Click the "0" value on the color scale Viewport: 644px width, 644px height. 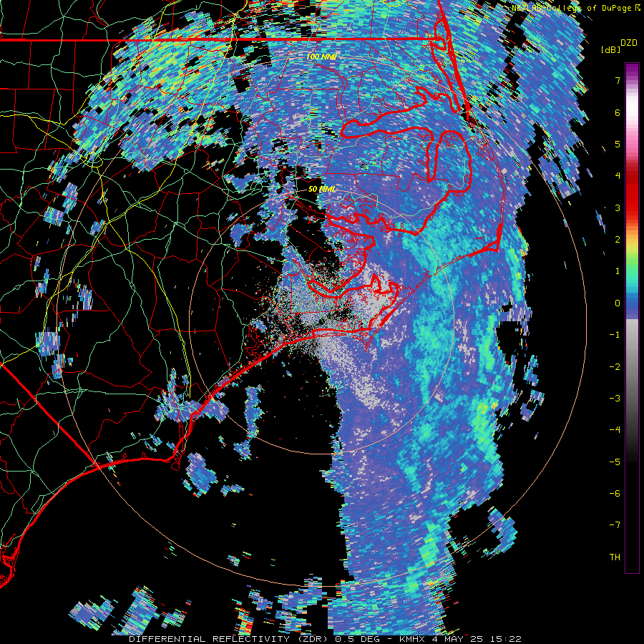(x=618, y=303)
